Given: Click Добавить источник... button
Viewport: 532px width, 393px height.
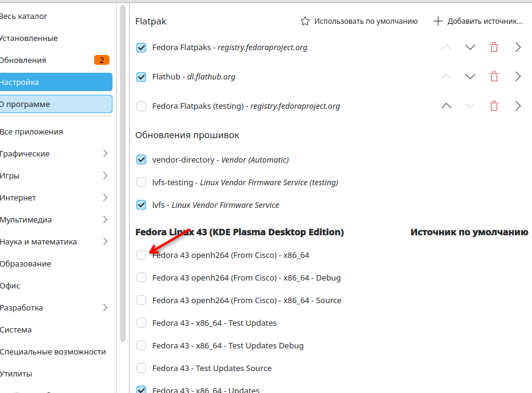Looking at the screenshot, I should point(478,21).
